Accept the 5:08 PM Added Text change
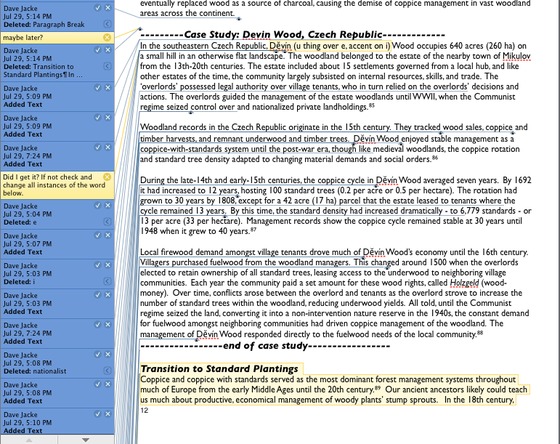The height and width of the screenshot is (444, 560). tap(98, 384)
